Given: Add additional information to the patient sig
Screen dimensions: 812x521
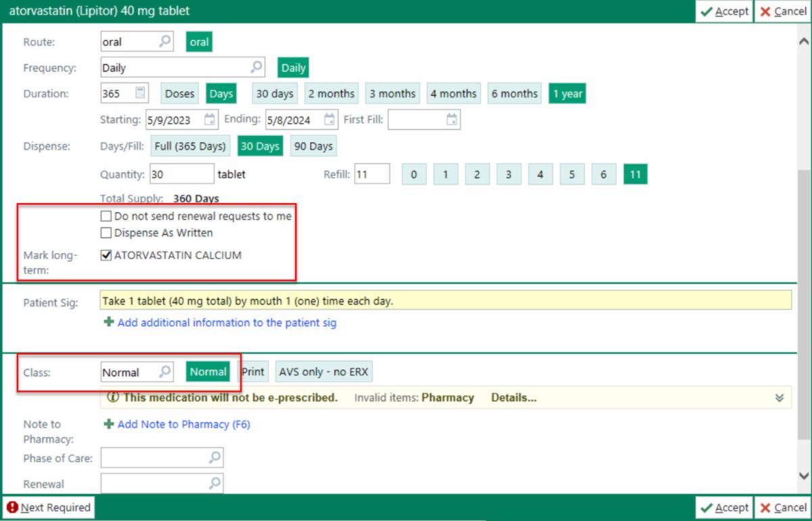Looking at the screenshot, I should [226, 323].
